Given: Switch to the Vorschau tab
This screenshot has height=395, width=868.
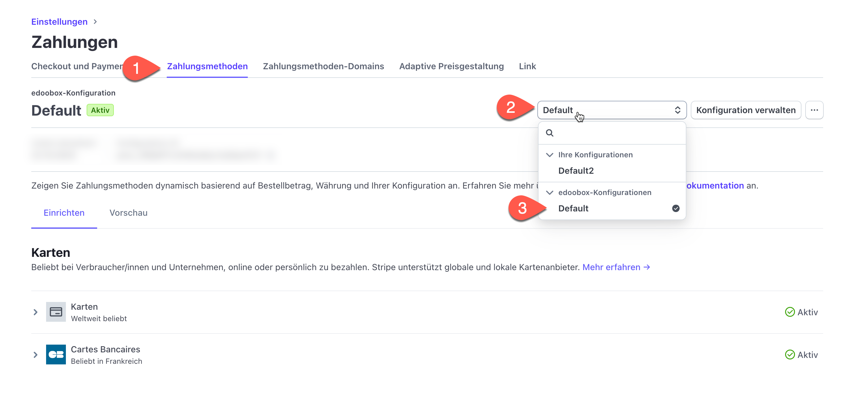Looking at the screenshot, I should [x=128, y=213].
